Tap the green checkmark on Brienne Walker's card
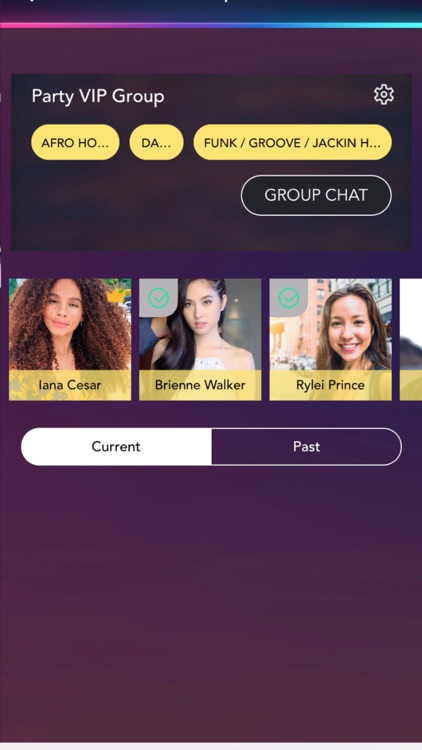422x750 pixels. [x=158, y=298]
